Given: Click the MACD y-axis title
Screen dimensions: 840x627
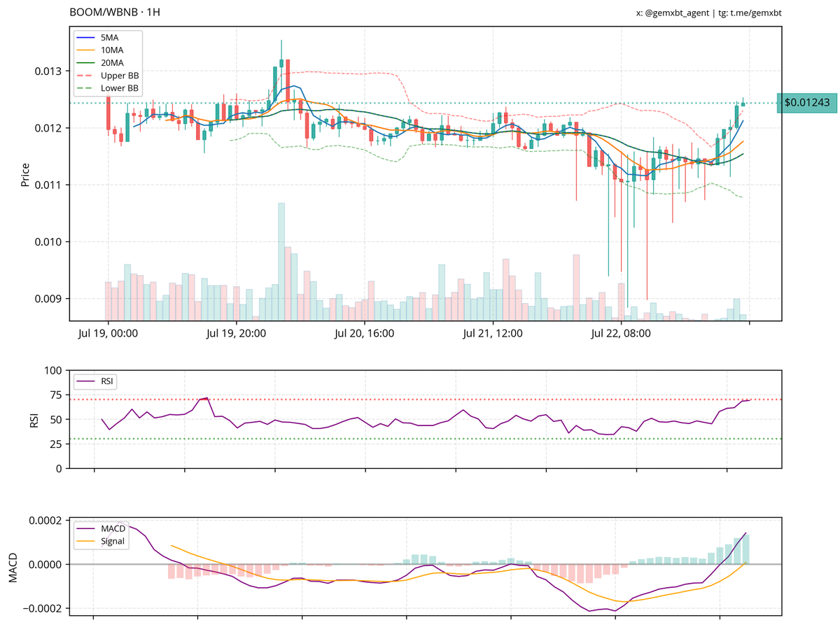Looking at the screenshot, I should 13,568.
